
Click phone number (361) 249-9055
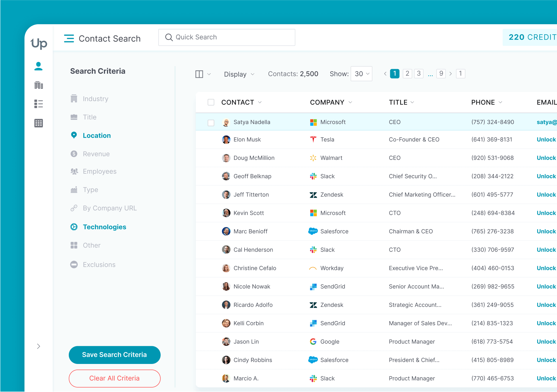[x=492, y=305]
